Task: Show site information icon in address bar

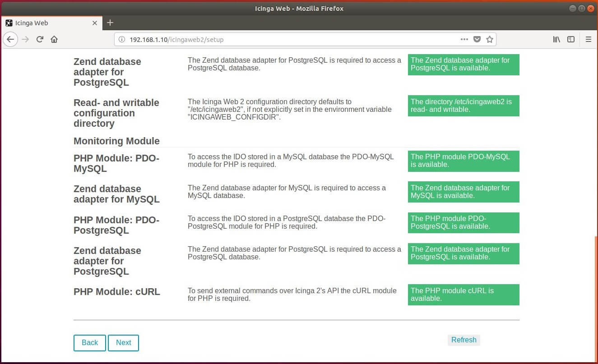Action: (x=121, y=40)
